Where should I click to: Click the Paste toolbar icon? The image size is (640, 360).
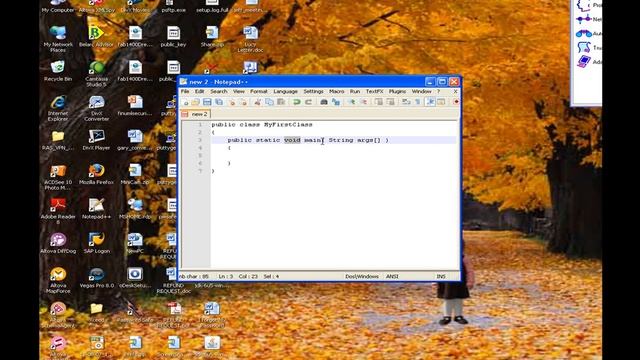[x=281, y=102]
